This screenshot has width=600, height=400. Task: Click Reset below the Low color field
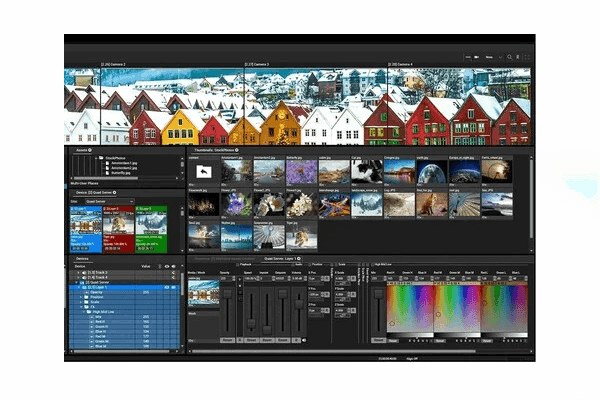pyautogui.click(x=487, y=341)
